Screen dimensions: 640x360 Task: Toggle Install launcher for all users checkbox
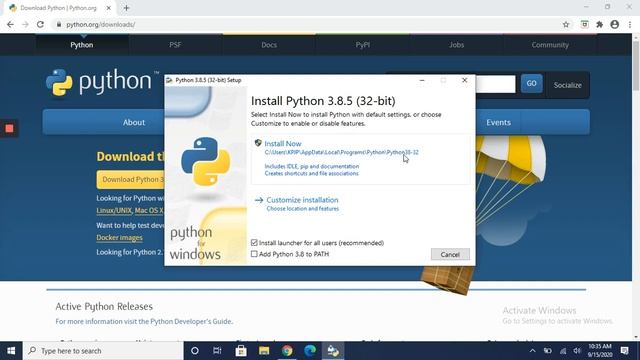coord(254,243)
